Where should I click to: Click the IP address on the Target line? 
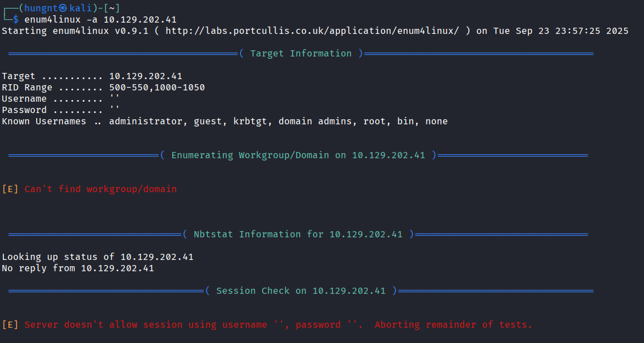pyautogui.click(x=146, y=76)
